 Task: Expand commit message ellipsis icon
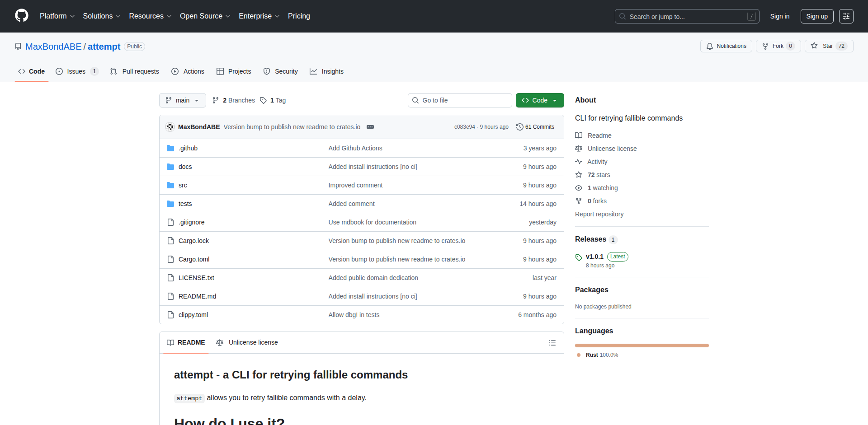(370, 127)
